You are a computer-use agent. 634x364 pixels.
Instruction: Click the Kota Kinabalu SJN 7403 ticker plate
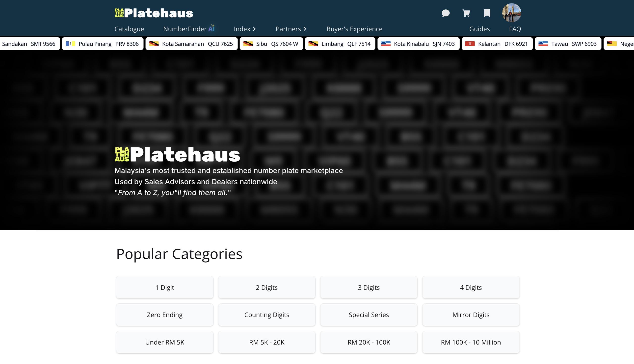tap(418, 44)
